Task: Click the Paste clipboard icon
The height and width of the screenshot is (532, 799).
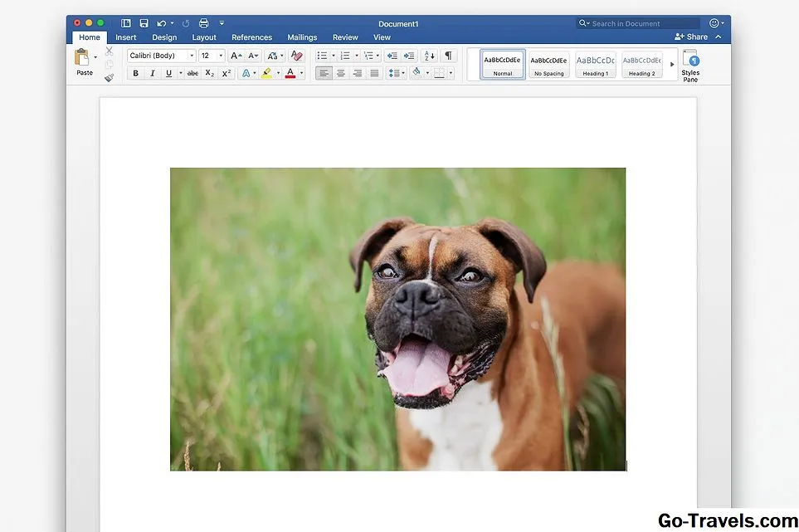Action: [x=81, y=57]
